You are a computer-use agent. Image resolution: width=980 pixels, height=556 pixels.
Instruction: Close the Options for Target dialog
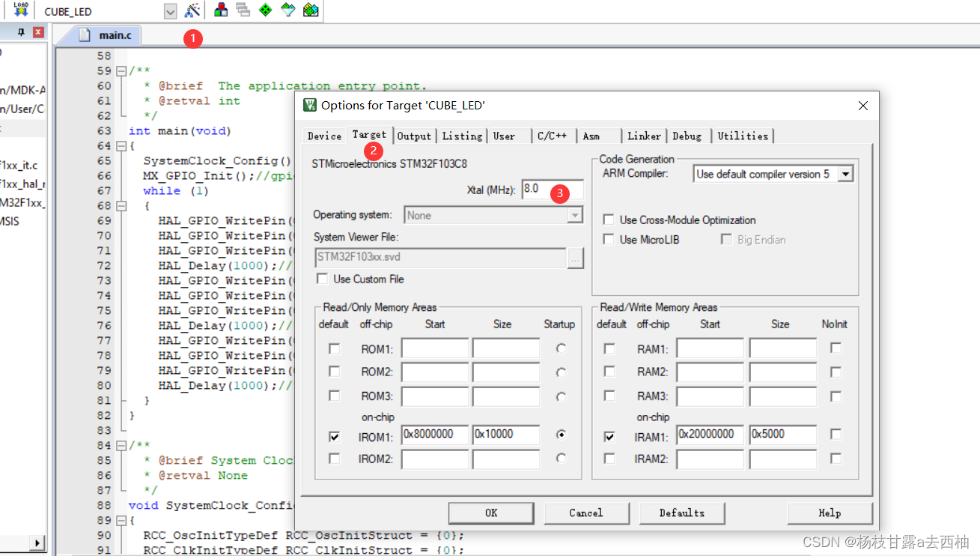(863, 106)
